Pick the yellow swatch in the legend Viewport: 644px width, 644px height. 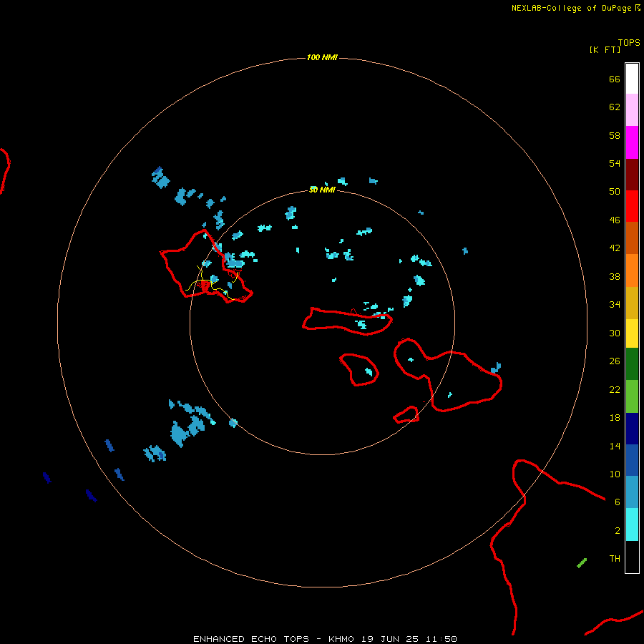[632, 333]
